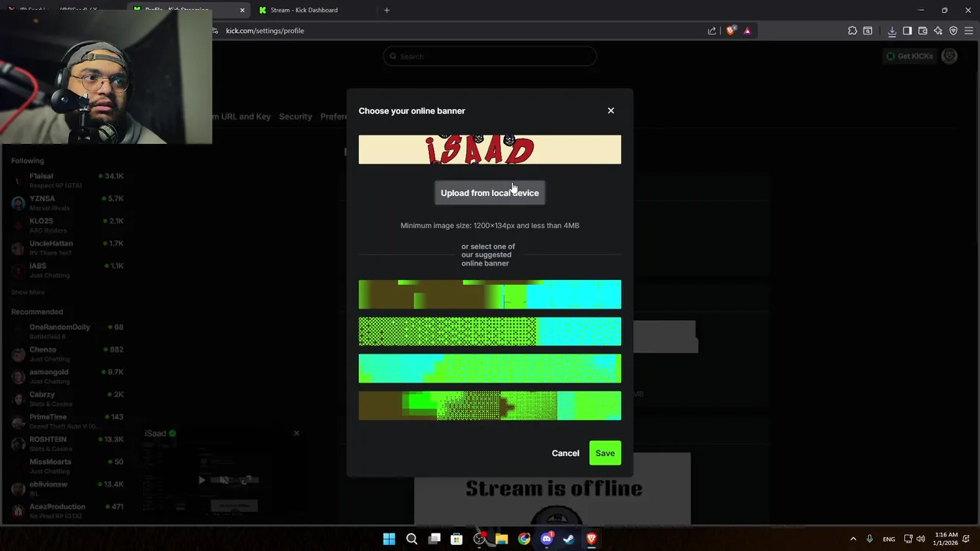Image resolution: width=980 pixels, height=551 pixels.
Task: Close the online banner dialog with the X
Action: pos(611,111)
